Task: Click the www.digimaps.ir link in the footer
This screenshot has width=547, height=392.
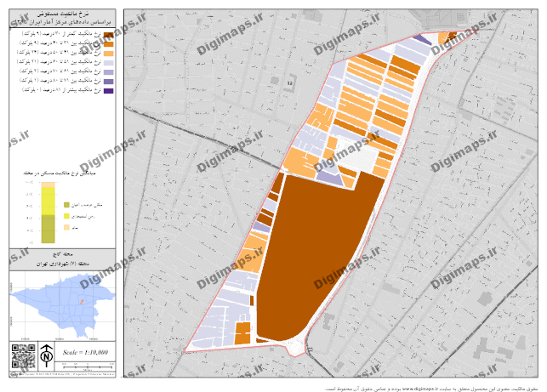Action: [x=420, y=389]
